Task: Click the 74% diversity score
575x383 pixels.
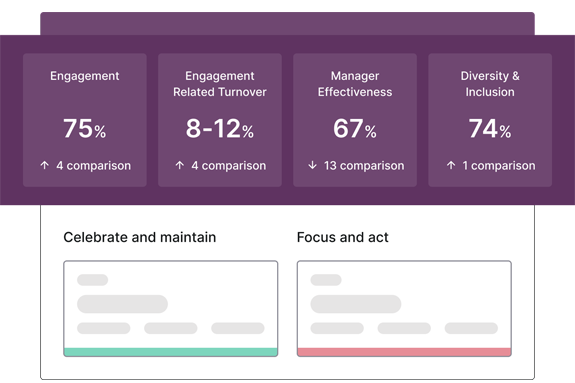Action: (490, 128)
